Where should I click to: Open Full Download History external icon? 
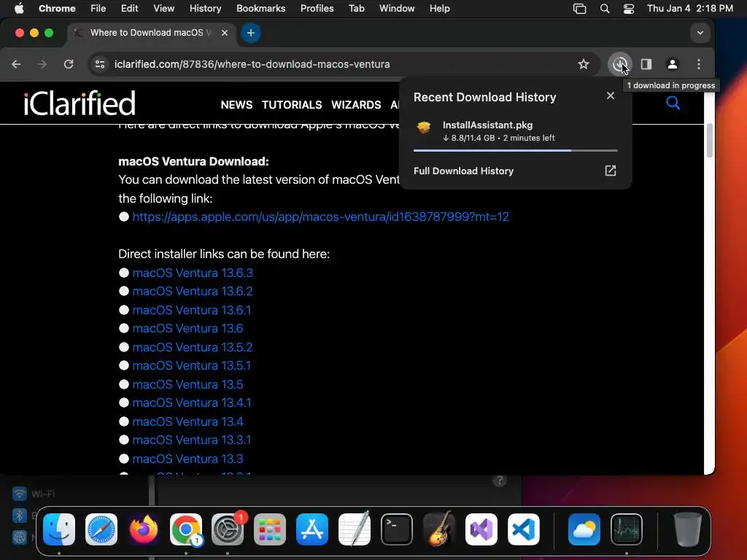point(611,171)
